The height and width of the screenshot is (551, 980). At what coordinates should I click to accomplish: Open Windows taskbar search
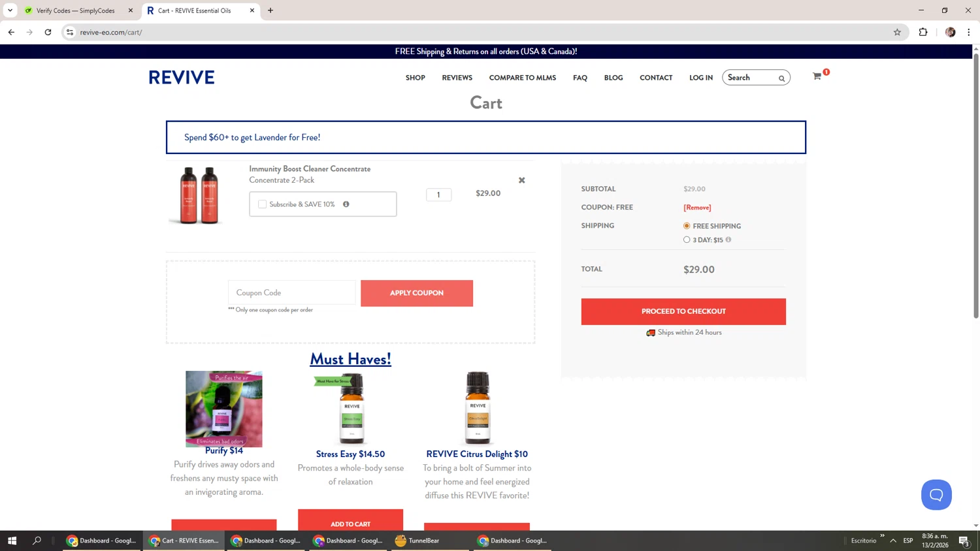tap(37, 541)
